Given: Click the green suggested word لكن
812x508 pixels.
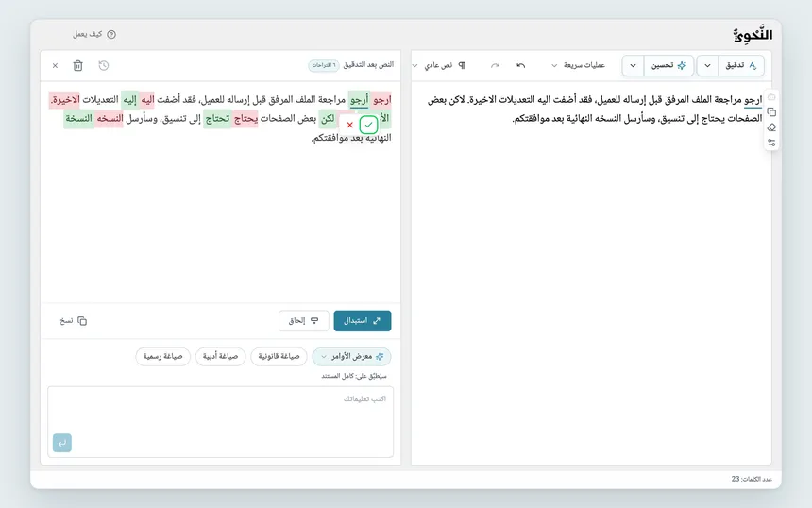Looking at the screenshot, I should 328,119.
